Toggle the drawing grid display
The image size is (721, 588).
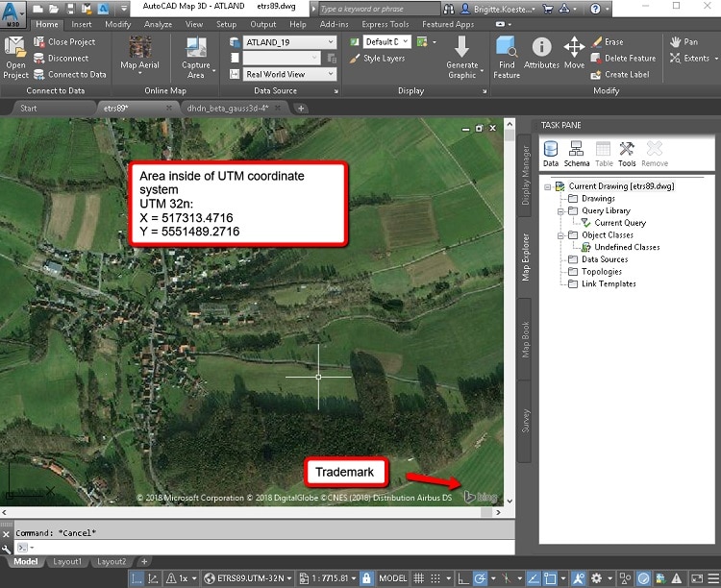tap(418, 577)
